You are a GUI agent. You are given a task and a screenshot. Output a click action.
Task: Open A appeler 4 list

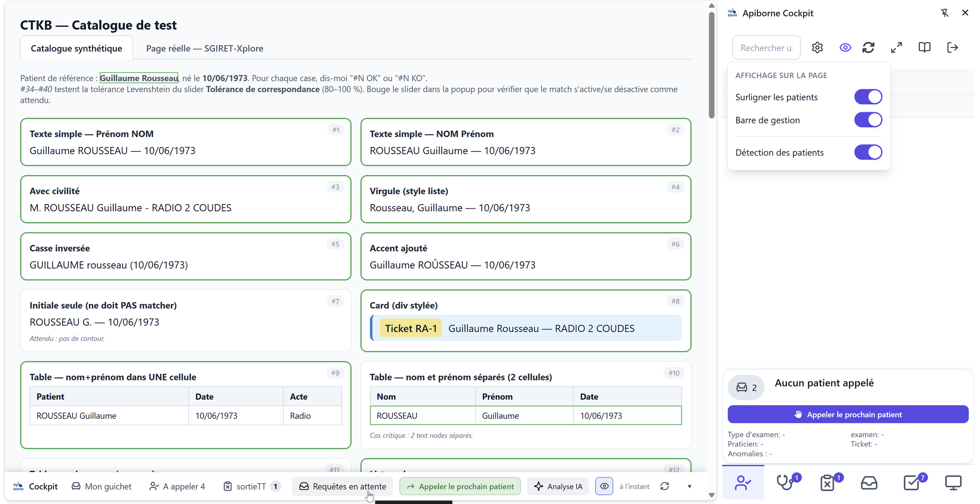[177, 486]
